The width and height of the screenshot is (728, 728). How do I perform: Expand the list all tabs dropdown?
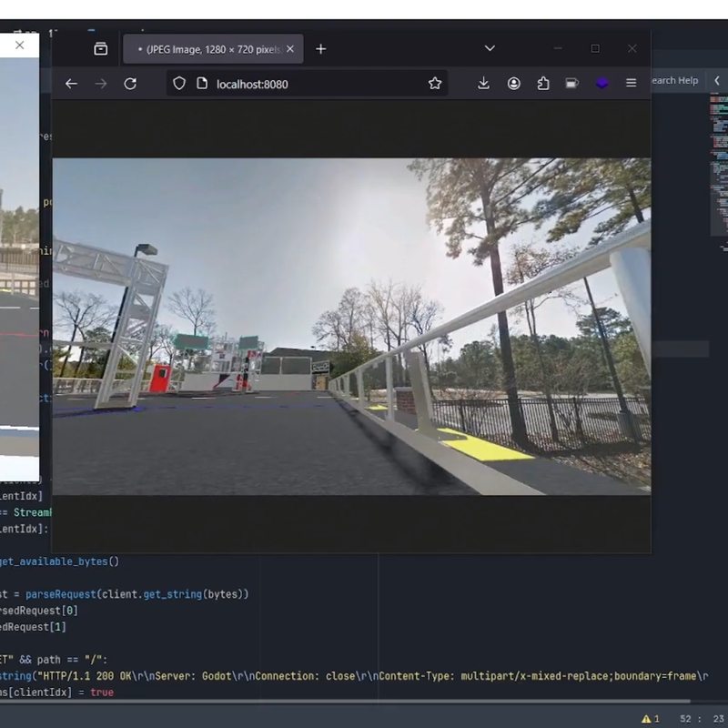tap(490, 48)
